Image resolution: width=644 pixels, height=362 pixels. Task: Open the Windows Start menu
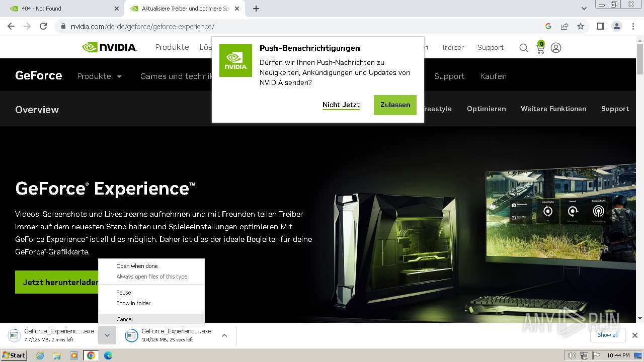pyautogui.click(x=14, y=355)
